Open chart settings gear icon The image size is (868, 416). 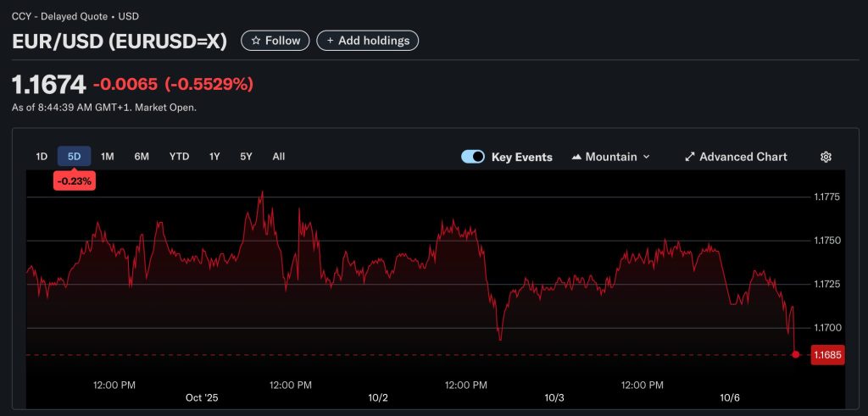click(826, 157)
